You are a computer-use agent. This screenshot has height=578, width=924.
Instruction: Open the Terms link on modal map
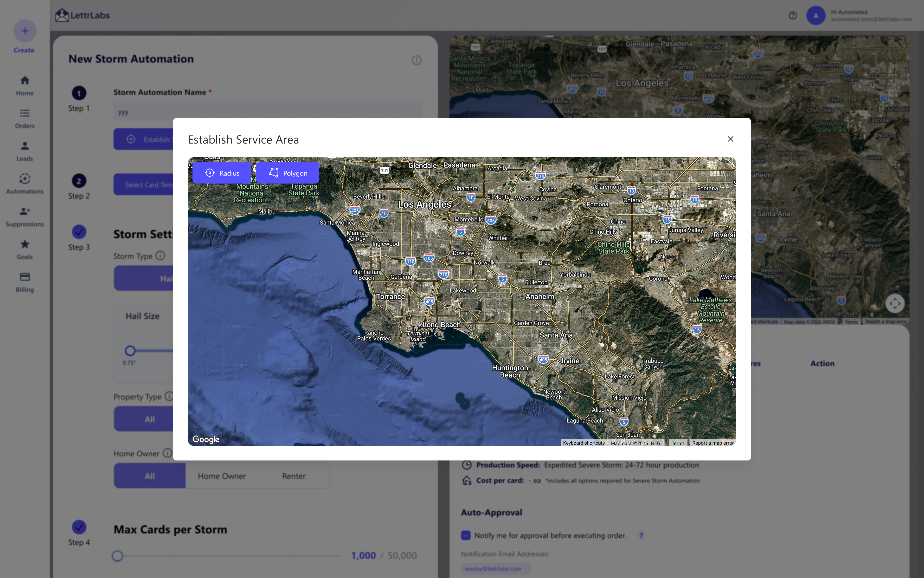(x=678, y=443)
